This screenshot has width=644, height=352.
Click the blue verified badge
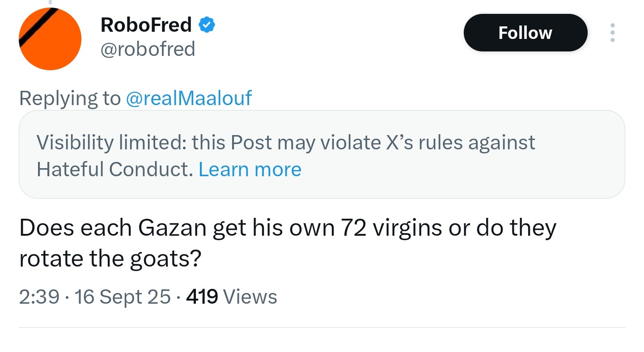206,25
